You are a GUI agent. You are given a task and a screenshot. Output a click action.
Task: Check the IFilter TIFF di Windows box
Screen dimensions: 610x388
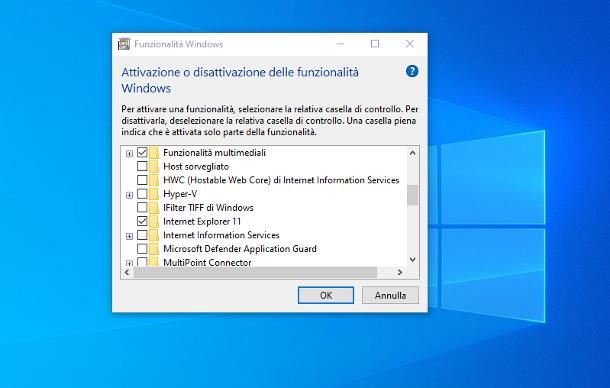[x=142, y=207]
